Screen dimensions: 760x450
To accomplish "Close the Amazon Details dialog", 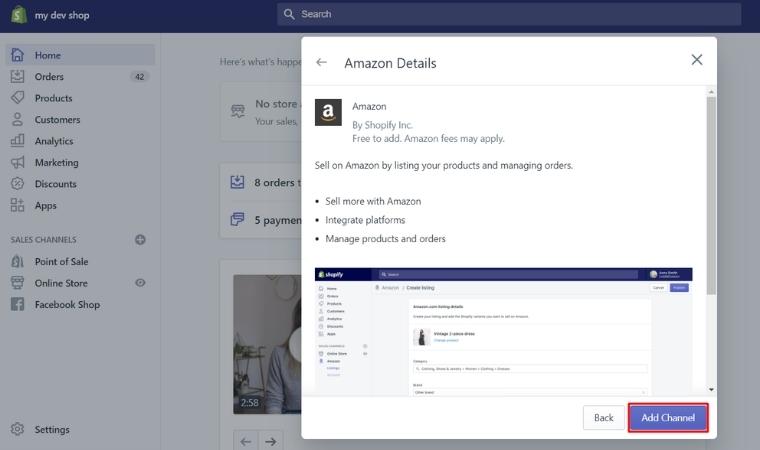I will click(x=697, y=60).
